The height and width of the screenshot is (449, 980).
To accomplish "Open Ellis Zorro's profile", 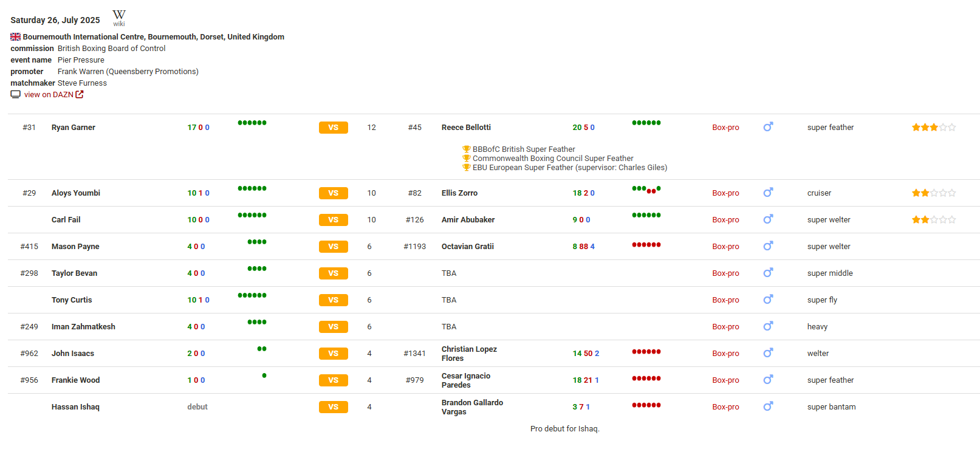I will coord(459,193).
